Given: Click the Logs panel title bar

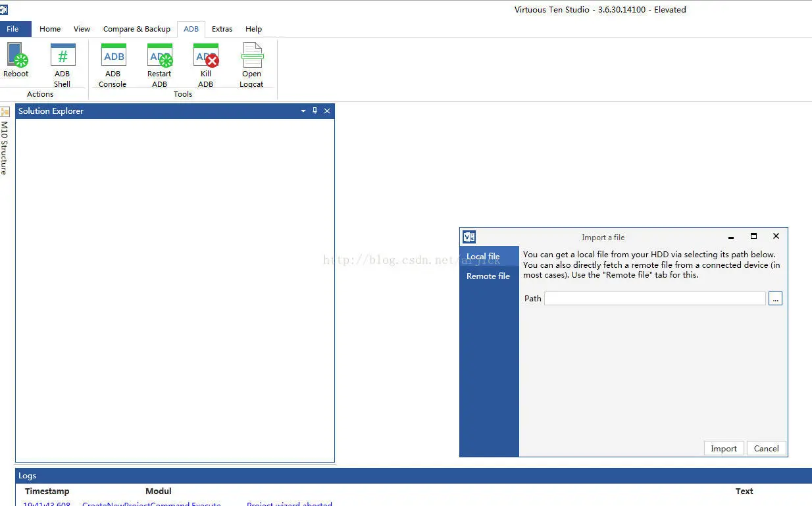Looking at the screenshot, I should (413, 476).
